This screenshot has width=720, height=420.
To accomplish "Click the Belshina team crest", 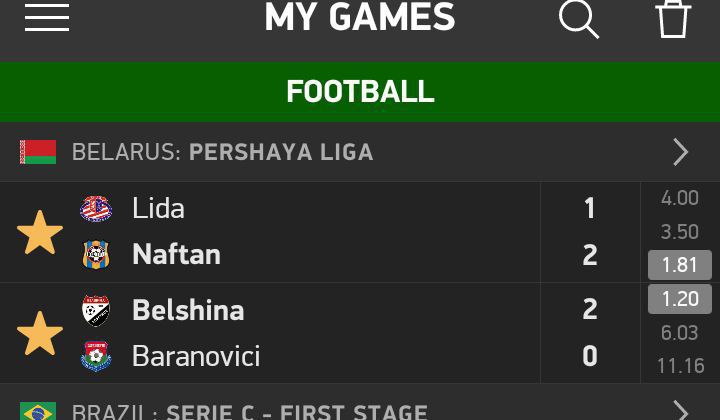I will click(96, 310).
